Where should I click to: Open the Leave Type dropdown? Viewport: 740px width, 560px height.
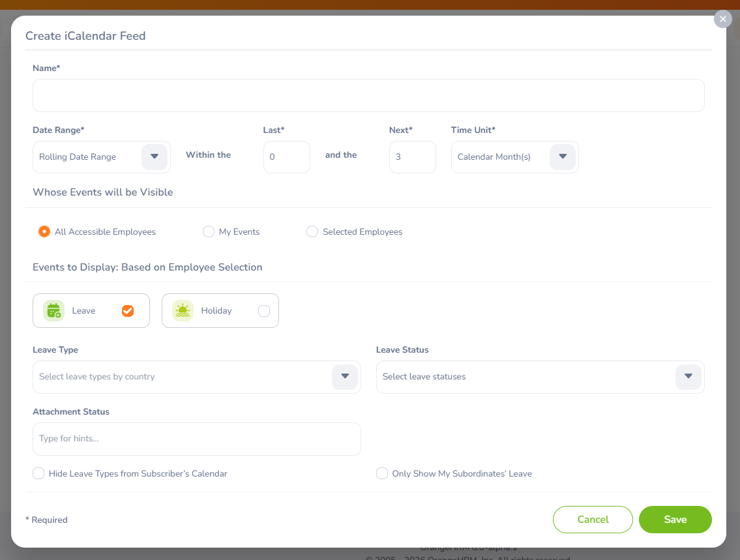pos(345,377)
